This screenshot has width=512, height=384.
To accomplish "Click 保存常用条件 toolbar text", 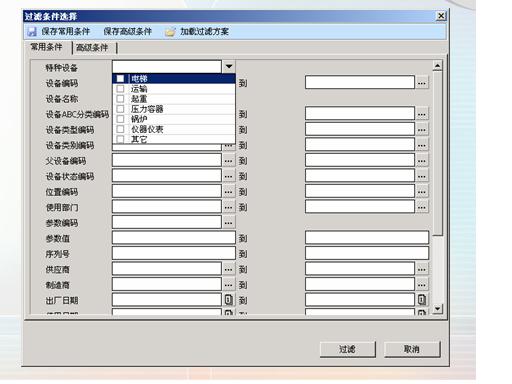I will 66,32.
